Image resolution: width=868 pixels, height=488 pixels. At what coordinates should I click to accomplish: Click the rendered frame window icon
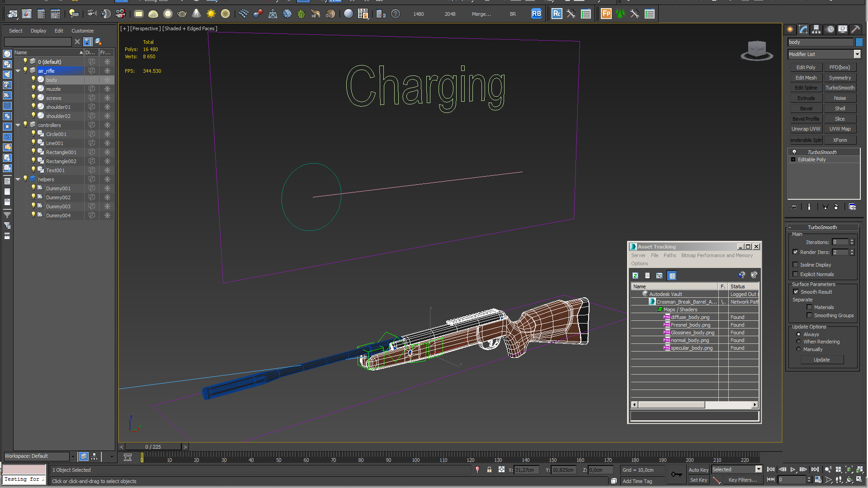[27, 14]
